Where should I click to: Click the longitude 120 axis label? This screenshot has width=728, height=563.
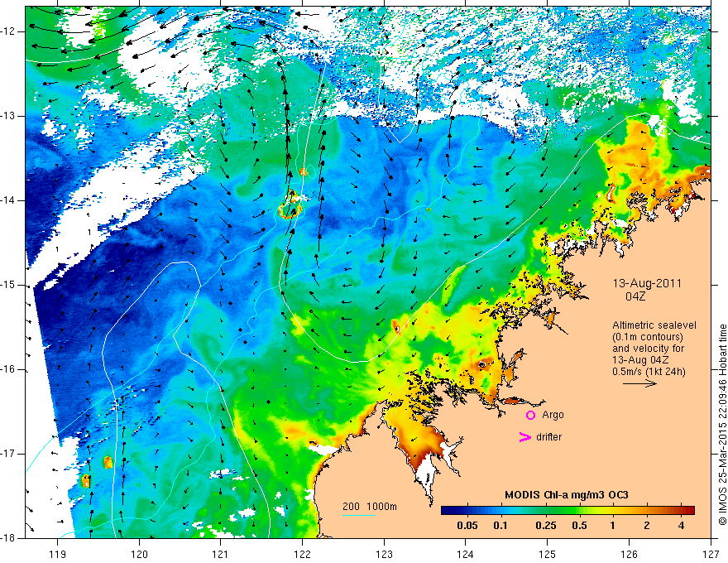tap(139, 555)
